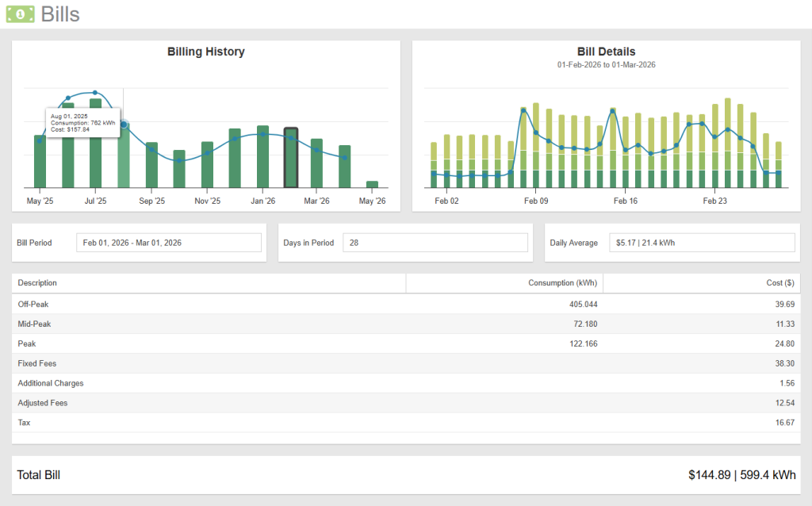Click the Billing History chart title

205,52
